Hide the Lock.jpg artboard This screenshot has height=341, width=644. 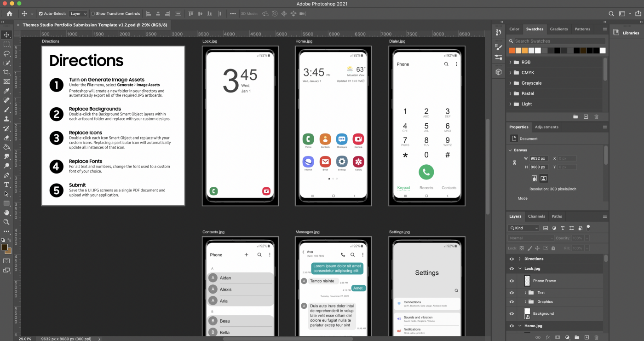pyautogui.click(x=512, y=269)
